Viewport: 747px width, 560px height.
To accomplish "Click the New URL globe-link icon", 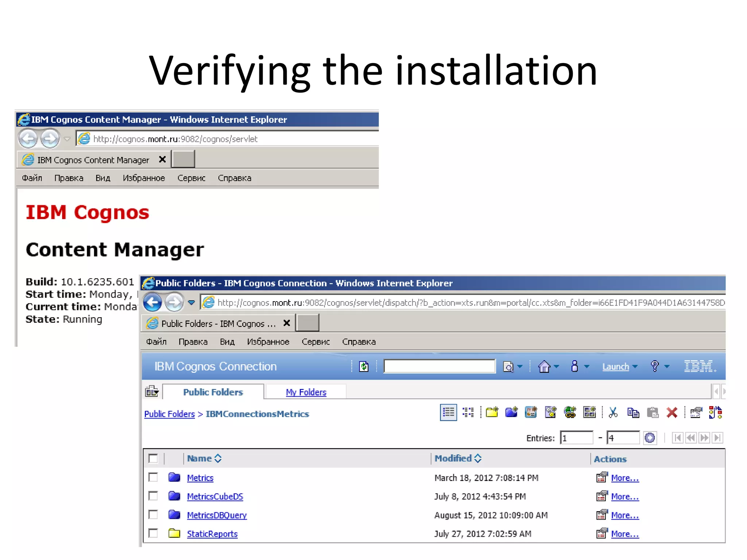I will pyautogui.click(x=570, y=412).
